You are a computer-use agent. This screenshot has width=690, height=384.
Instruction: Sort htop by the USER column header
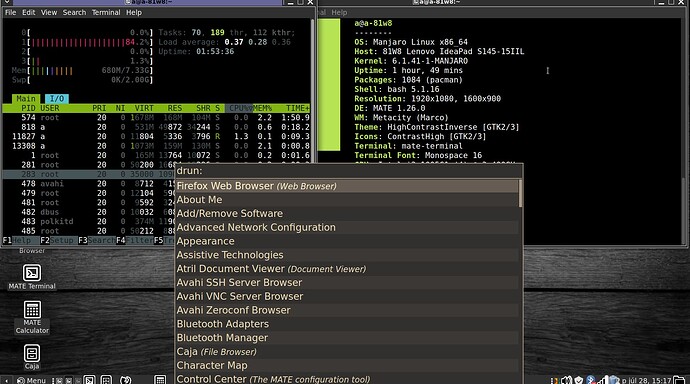[50, 108]
